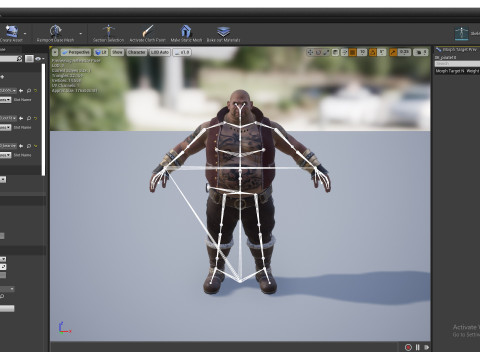
Task: Open the Show menu in viewport
Action: pyautogui.click(x=117, y=52)
